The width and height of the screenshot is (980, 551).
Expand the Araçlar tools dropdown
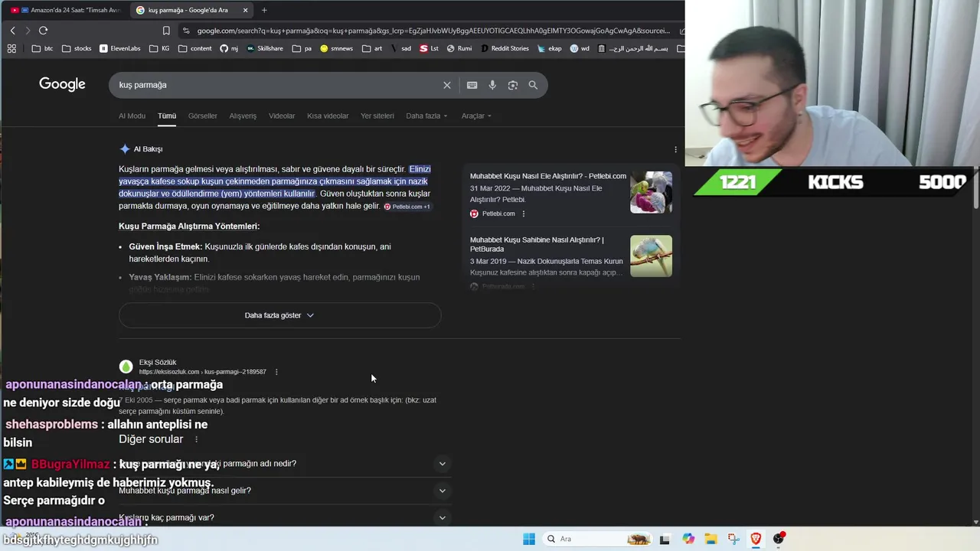[476, 116]
